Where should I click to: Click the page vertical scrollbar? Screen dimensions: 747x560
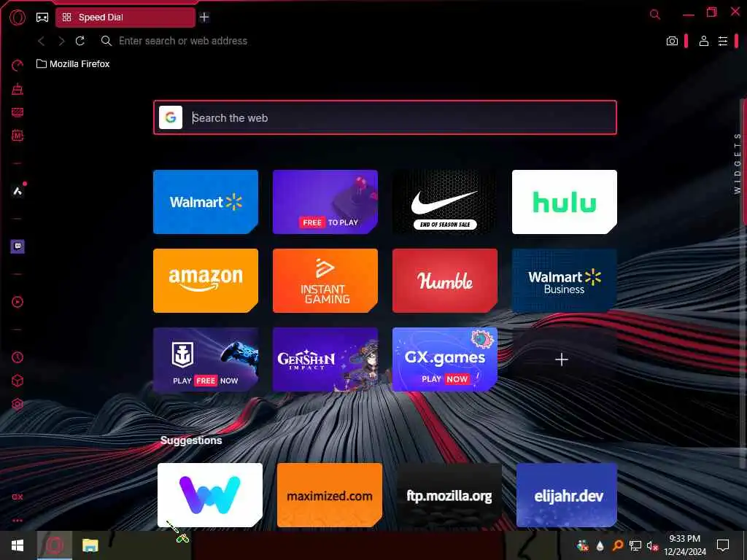[743, 162]
